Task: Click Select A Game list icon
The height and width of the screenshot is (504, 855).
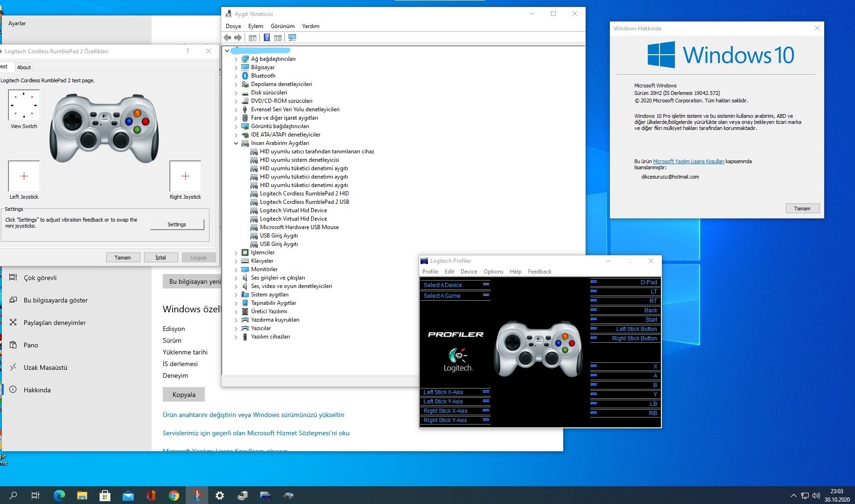Action: pyautogui.click(x=486, y=295)
